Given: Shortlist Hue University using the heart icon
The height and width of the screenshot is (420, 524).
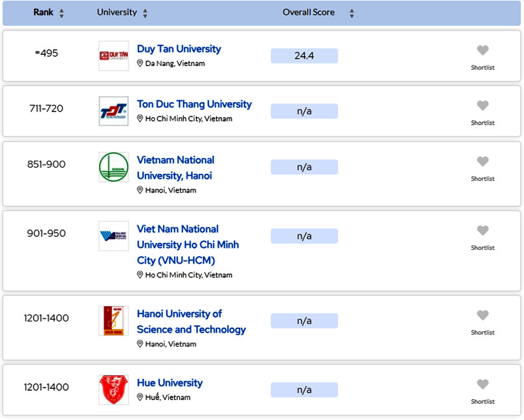Looking at the screenshot, I should [x=483, y=384].
